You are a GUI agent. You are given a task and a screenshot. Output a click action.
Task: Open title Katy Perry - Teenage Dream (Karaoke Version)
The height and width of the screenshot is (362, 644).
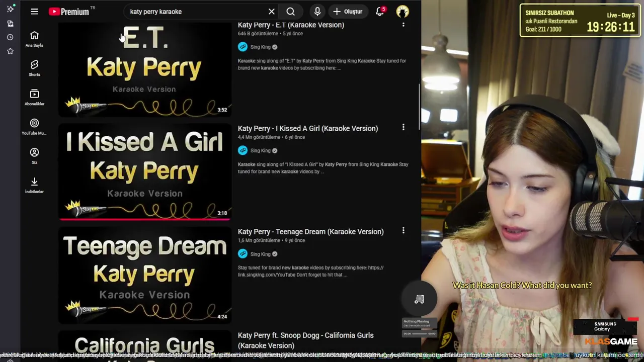[x=311, y=232]
